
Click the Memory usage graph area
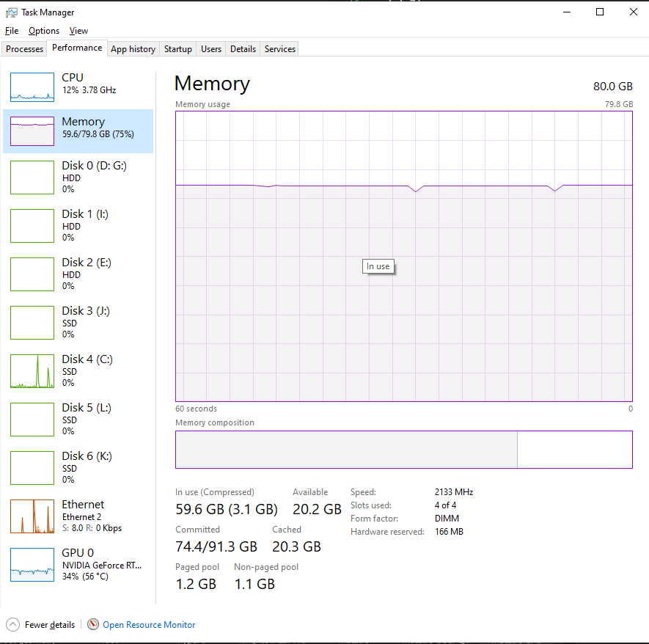point(404,256)
